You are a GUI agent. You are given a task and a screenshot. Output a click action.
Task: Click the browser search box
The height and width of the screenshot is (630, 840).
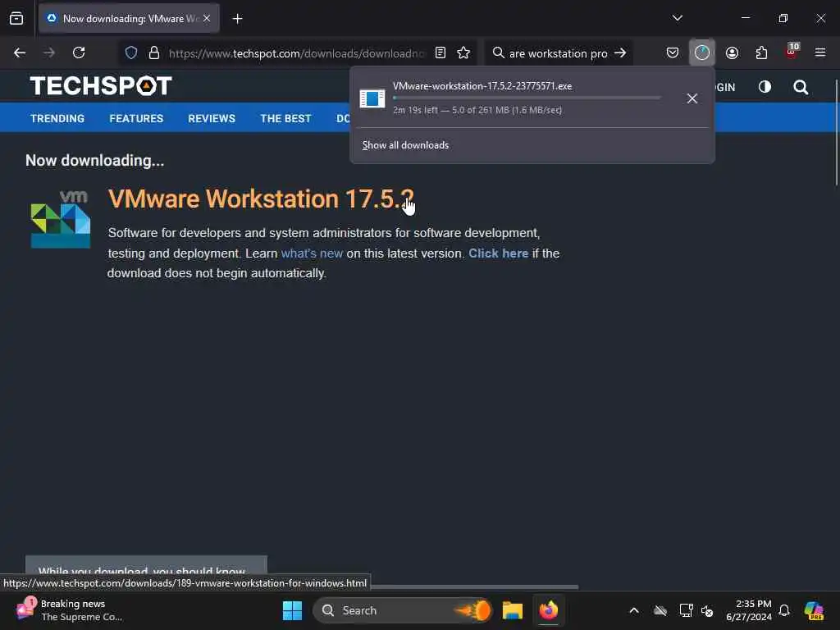[x=557, y=53]
